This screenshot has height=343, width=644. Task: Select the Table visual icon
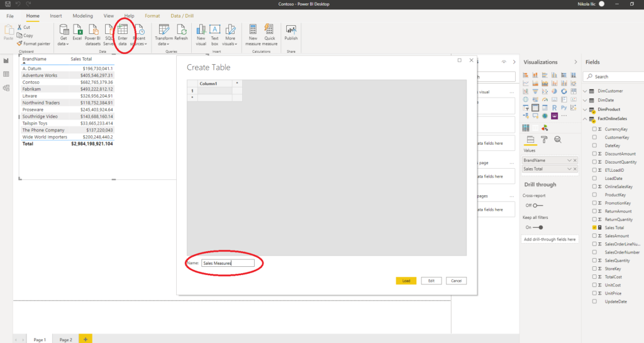click(535, 108)
